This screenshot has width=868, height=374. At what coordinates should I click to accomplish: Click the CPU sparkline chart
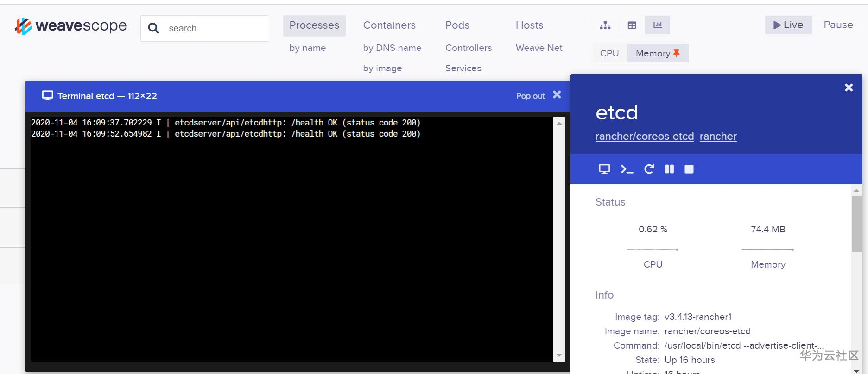[x=653, y=249]
